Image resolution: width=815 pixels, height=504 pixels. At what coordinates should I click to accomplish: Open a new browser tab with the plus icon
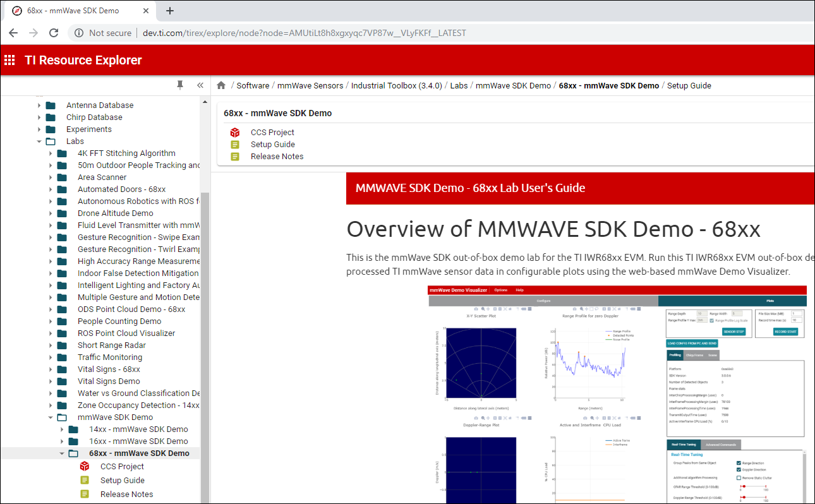(x=170, y=11)
